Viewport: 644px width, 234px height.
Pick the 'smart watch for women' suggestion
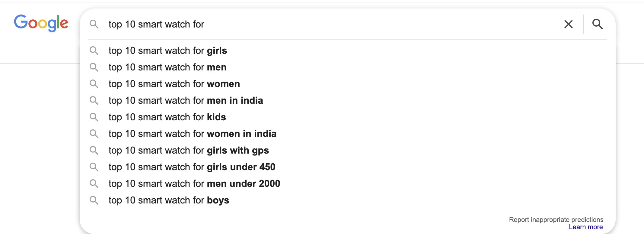[174, 84]
